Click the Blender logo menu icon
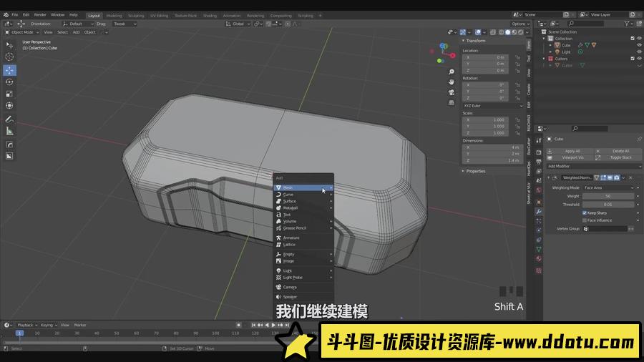The height and width of the screenshot is (362, 644). tap(6, 15)
